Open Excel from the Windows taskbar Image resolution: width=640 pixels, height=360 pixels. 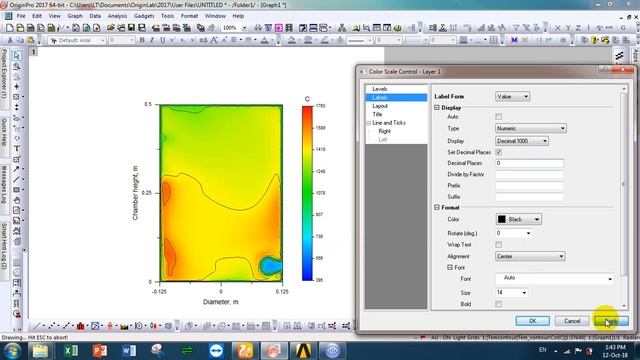[x=71, y=350]
